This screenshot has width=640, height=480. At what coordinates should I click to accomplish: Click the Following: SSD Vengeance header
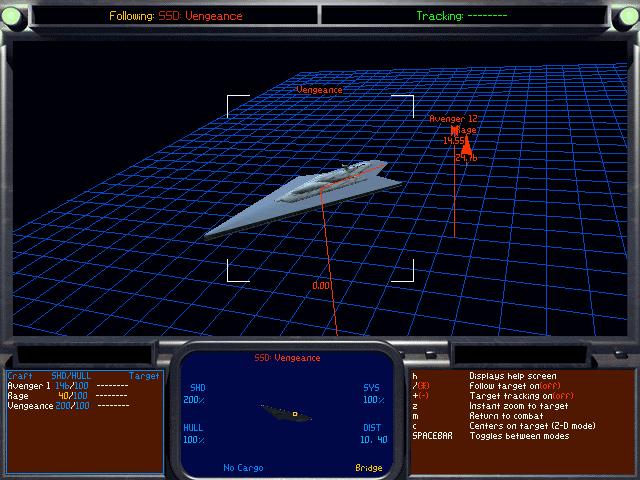[160, 15]
